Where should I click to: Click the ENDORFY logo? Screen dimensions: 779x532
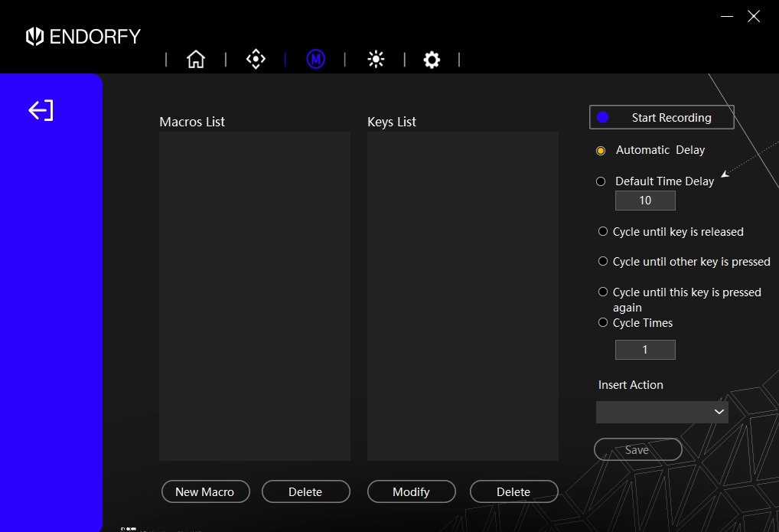point(83,36)
